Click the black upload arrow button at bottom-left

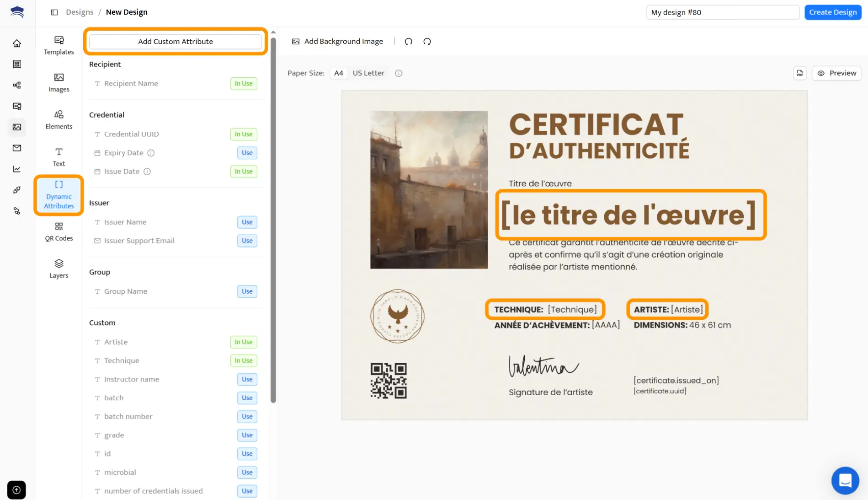[x=16, y=490]
